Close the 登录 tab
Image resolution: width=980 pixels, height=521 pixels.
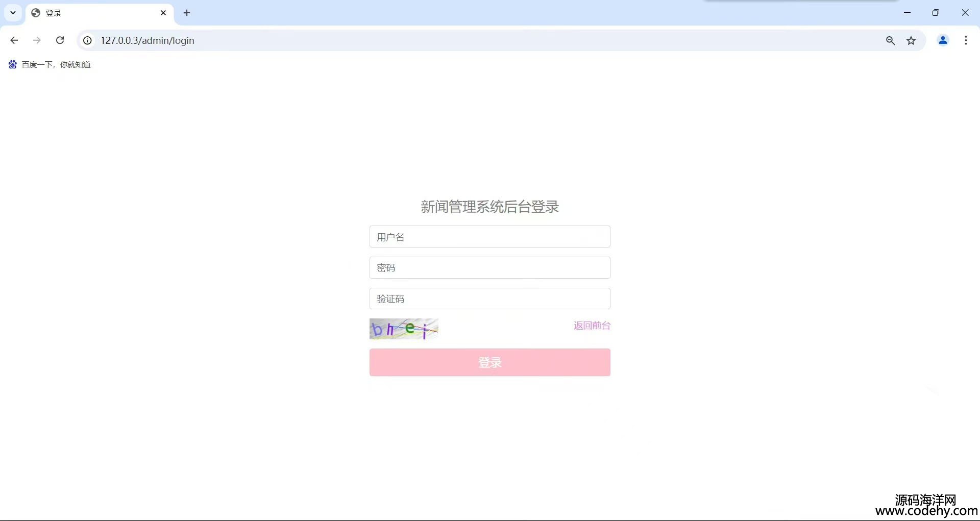click(163, 13)
